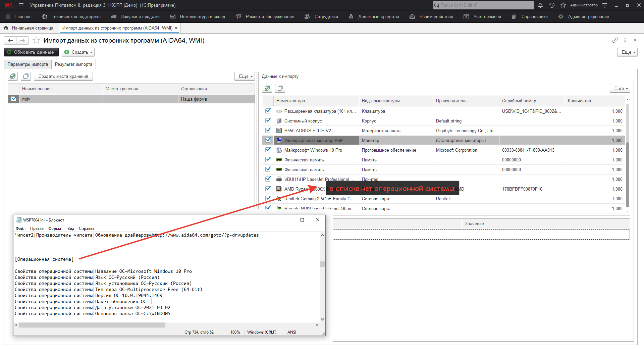Viewport: 644px width, 349px height.
Task: Toggle the checkbox for mdv row
Action: tap(14, 99)
